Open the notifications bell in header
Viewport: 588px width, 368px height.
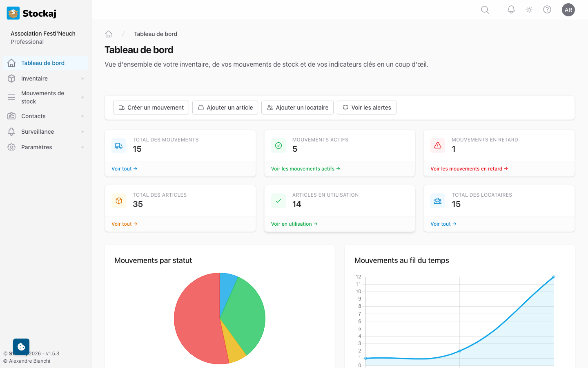[x=511, y=10]
